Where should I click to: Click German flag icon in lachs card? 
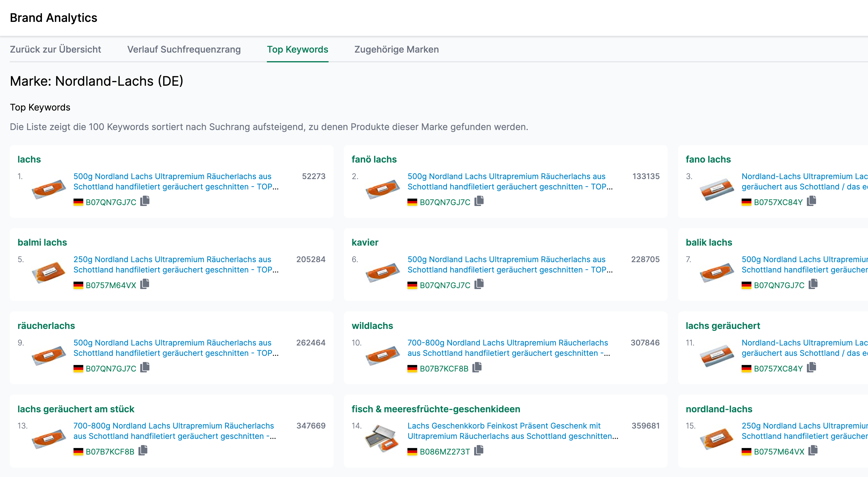point(78,202)
